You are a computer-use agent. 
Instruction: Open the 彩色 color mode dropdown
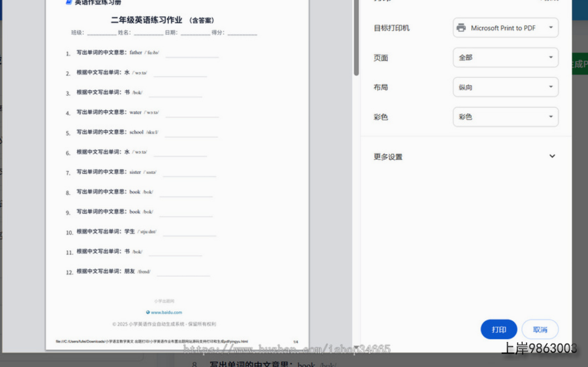pyautogui.click(x=505, y=117)
